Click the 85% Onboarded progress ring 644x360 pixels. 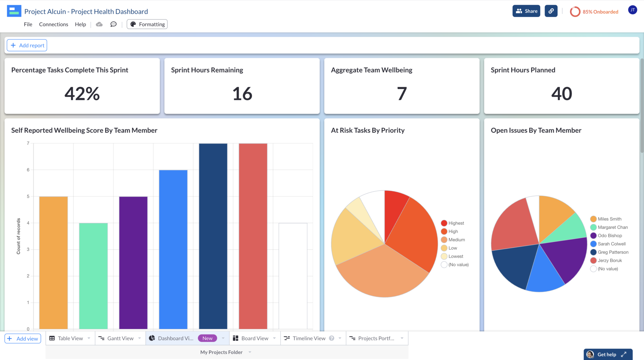click(575, 12)
